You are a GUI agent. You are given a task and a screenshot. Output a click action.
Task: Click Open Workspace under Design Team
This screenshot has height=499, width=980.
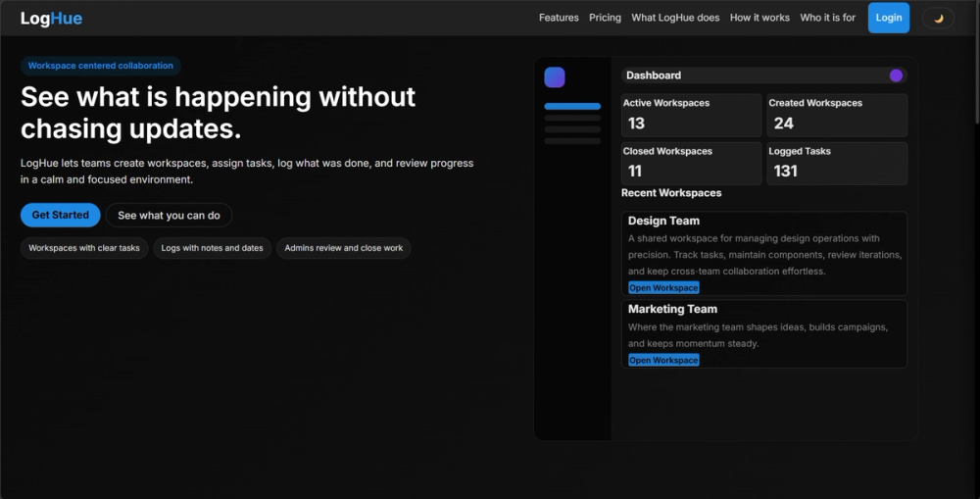(x=663, y=287)
